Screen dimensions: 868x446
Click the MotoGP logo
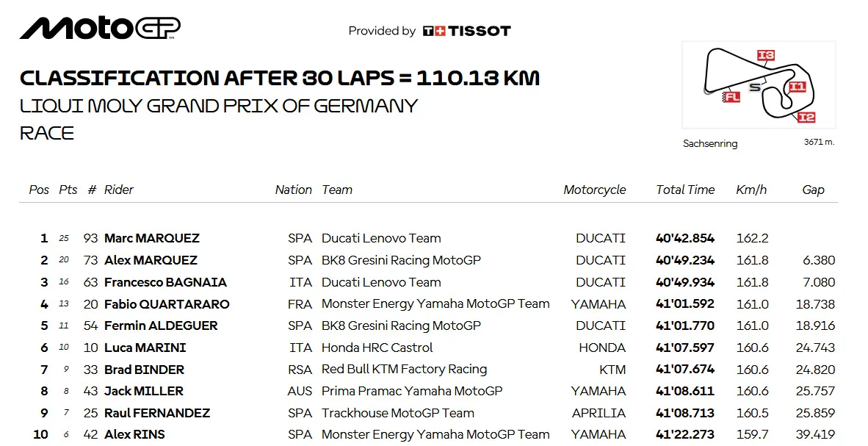point(100,28)
